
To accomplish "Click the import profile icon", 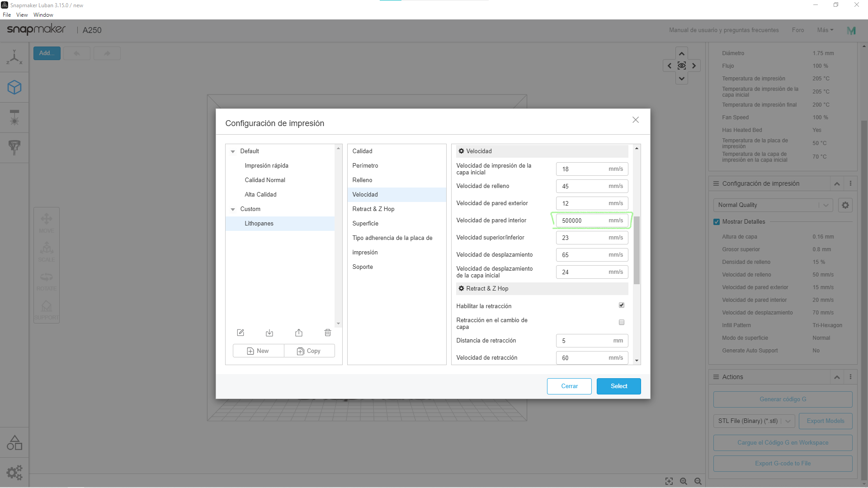I will pyautogui.click(x=269, y=333).
